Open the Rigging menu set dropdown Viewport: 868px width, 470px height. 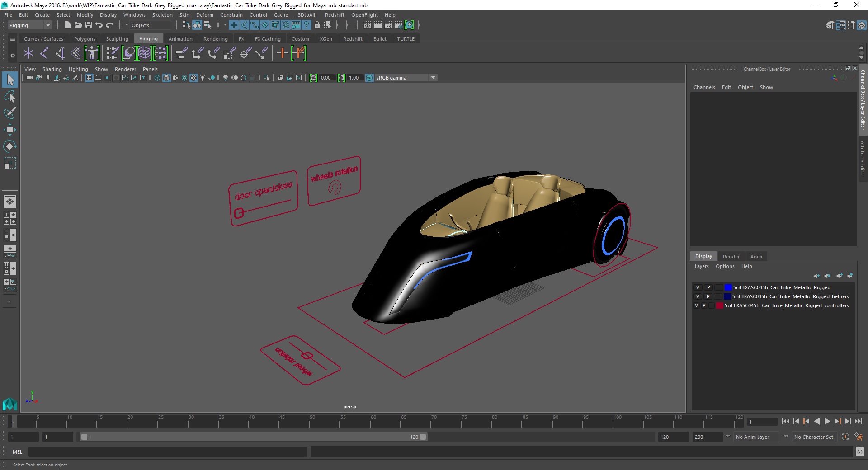point(30,25)
